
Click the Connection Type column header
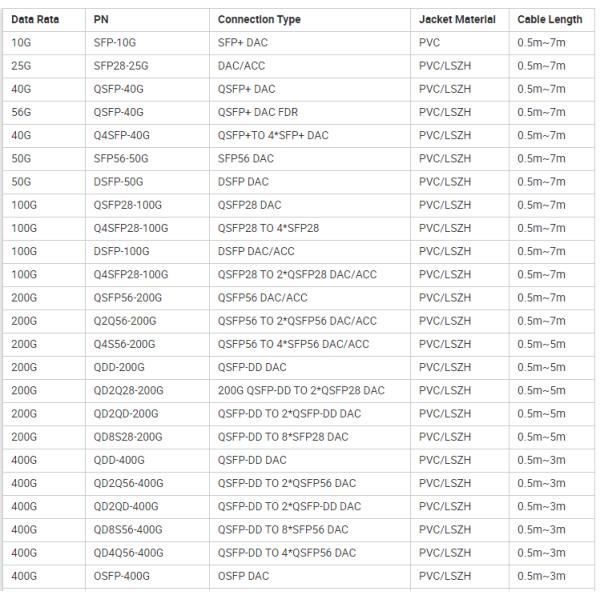[259, 20]
